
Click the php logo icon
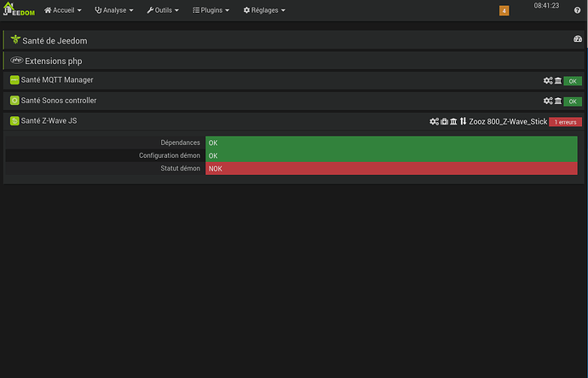(17, 60)
